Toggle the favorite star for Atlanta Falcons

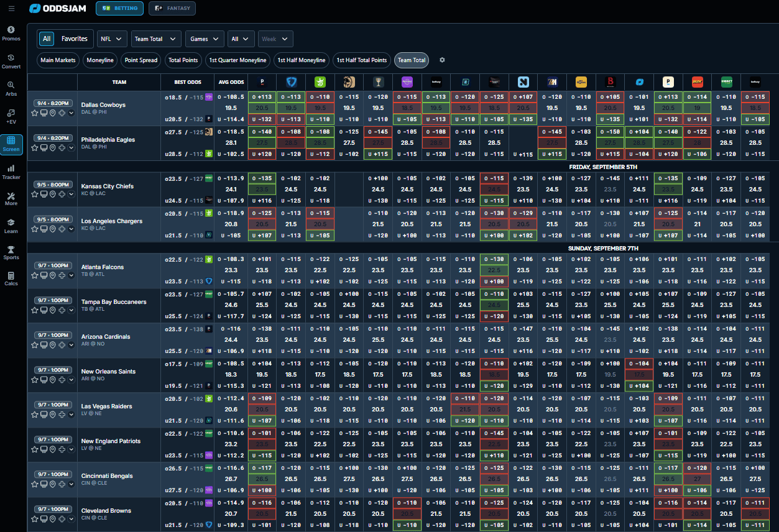point(35,275)
